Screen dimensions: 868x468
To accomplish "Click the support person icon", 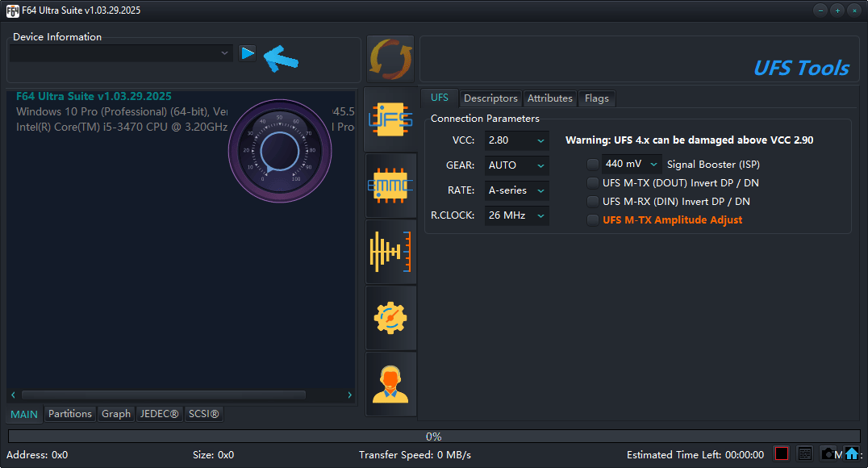I will [x=390, y=383].
